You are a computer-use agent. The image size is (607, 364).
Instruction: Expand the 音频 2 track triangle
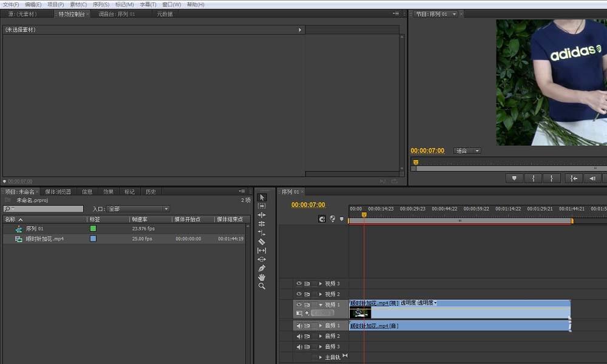pos(320,336)
